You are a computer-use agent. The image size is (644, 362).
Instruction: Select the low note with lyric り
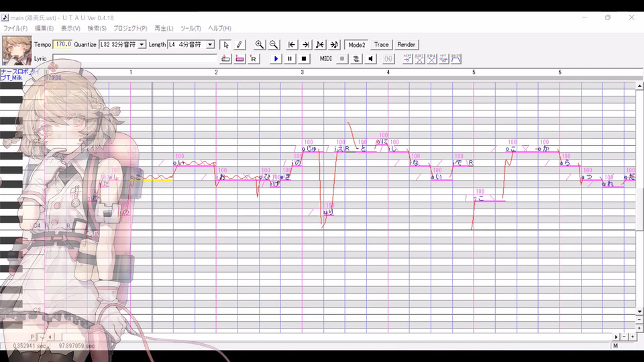point(329,213)
